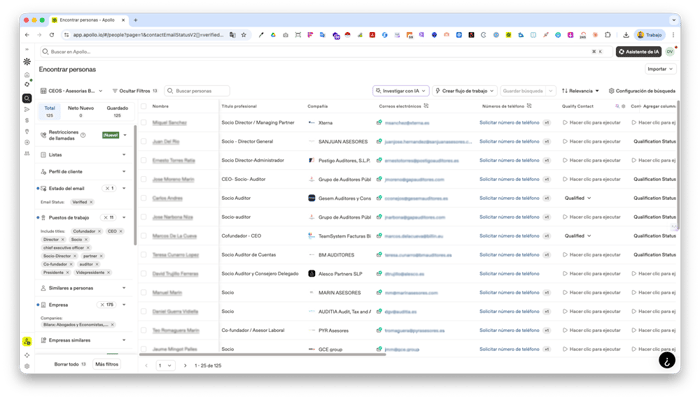Click the Xterna company logo
The width and height of the screenshot is (700, 399).
click(x=312, y=122)
